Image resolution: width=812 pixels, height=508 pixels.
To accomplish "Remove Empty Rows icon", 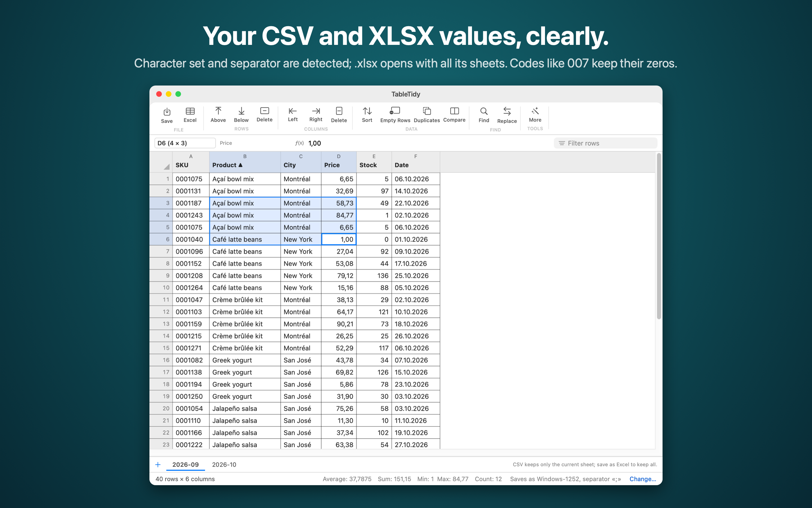I will pyautogui.click(x=395, y=115).
